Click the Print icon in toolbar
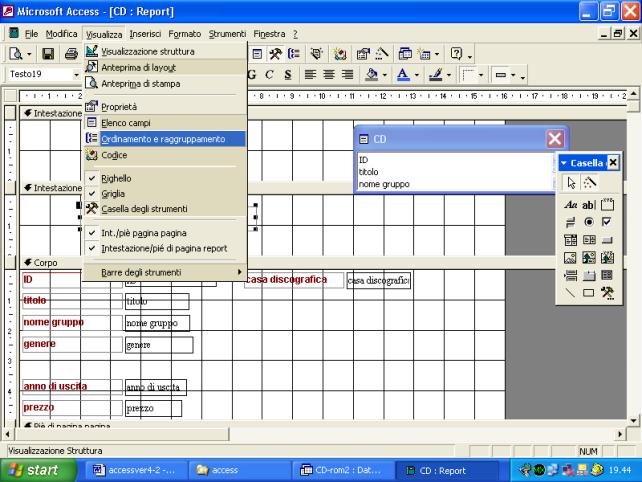 point(71,54)
